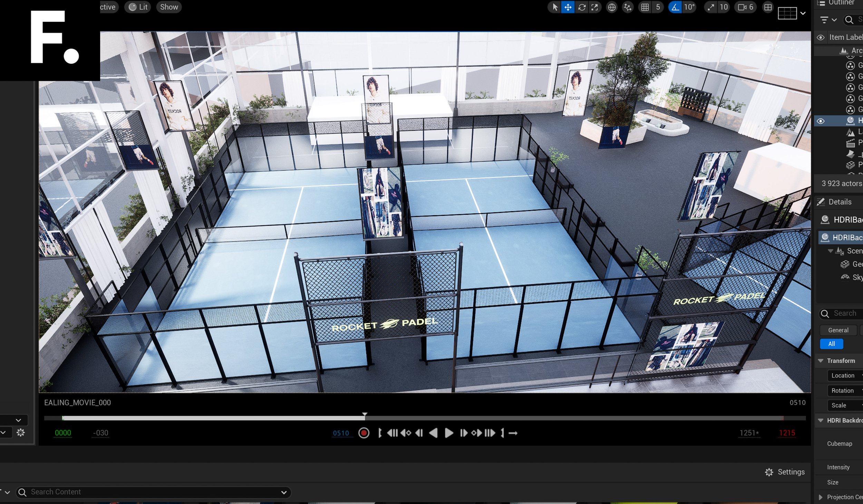Viewport: 863px width, 504px height.
Task: Click the timeline scrub bar track
Action: [425, 418]
